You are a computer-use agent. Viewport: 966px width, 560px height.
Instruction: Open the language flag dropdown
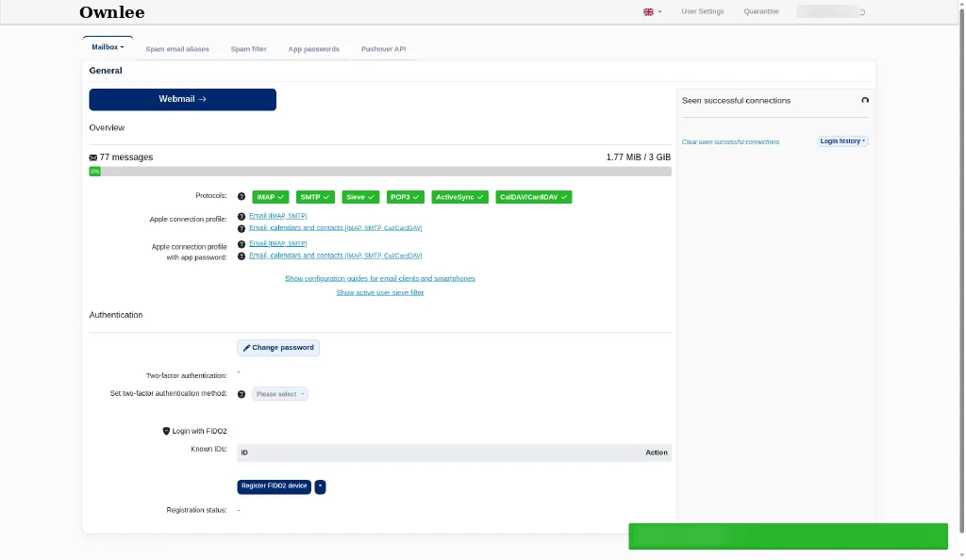(x=653, y=11)
